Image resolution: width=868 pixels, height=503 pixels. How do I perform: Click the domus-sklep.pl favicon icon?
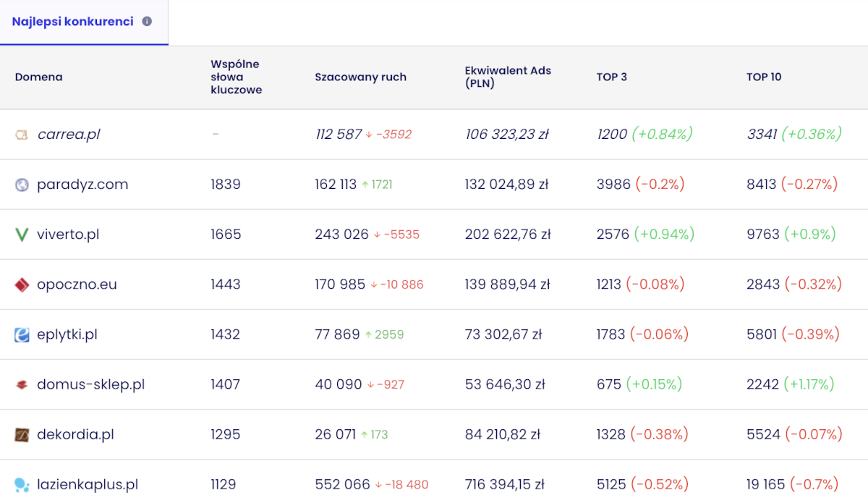tap(22, 384)
